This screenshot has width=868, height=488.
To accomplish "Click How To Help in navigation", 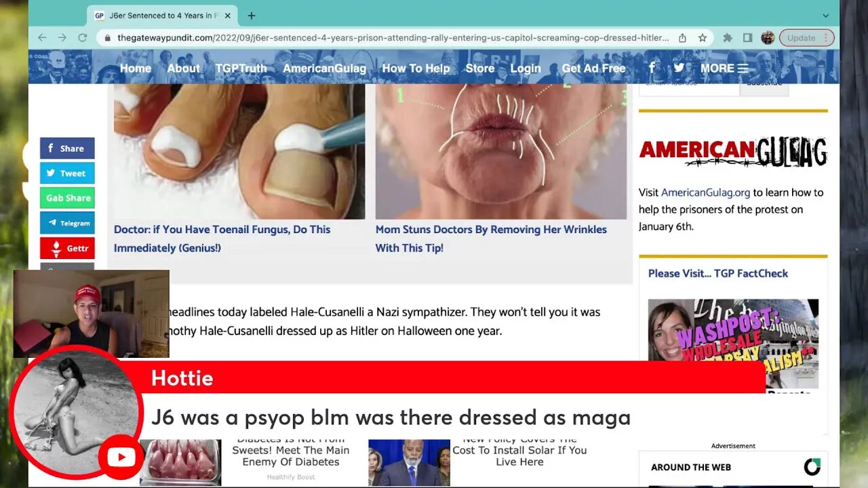I will click(416, 68).
